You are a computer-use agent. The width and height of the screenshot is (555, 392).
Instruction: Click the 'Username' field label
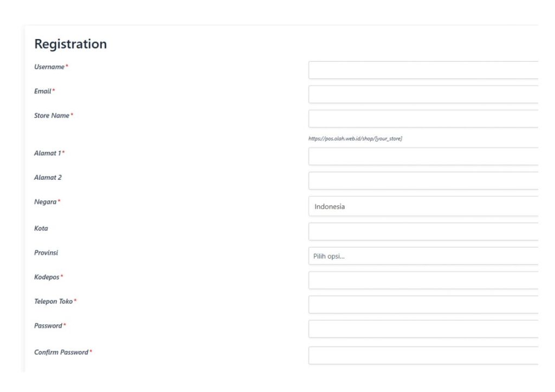pyautogui.click(x=49, y=67)
